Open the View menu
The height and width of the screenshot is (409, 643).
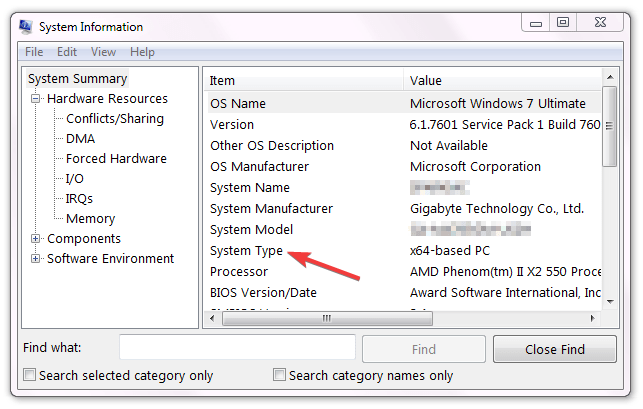[x=103, y=52]
